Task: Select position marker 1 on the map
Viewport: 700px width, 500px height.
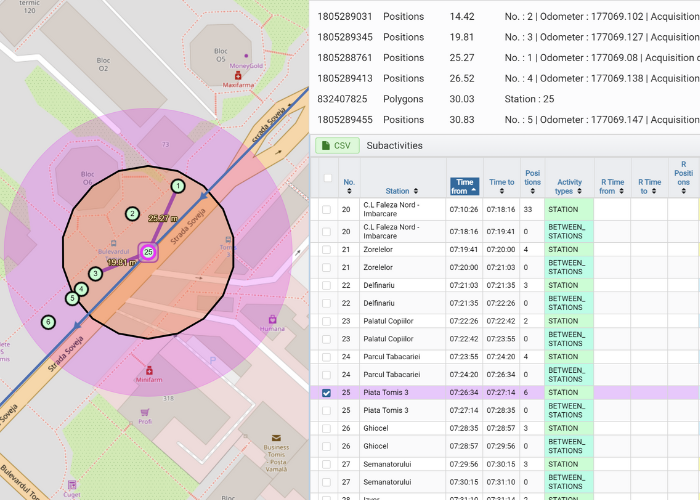Action: pyautogui.click(x=178, y=186)
